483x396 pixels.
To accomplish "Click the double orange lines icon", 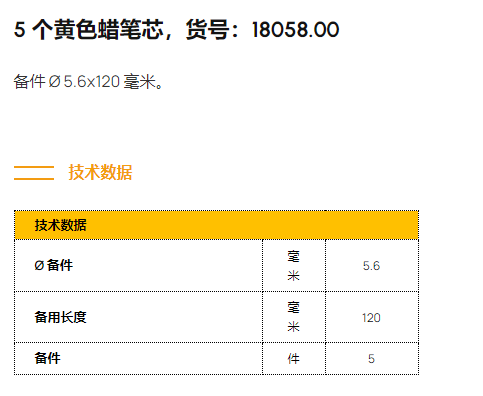I will coord(34,173).
